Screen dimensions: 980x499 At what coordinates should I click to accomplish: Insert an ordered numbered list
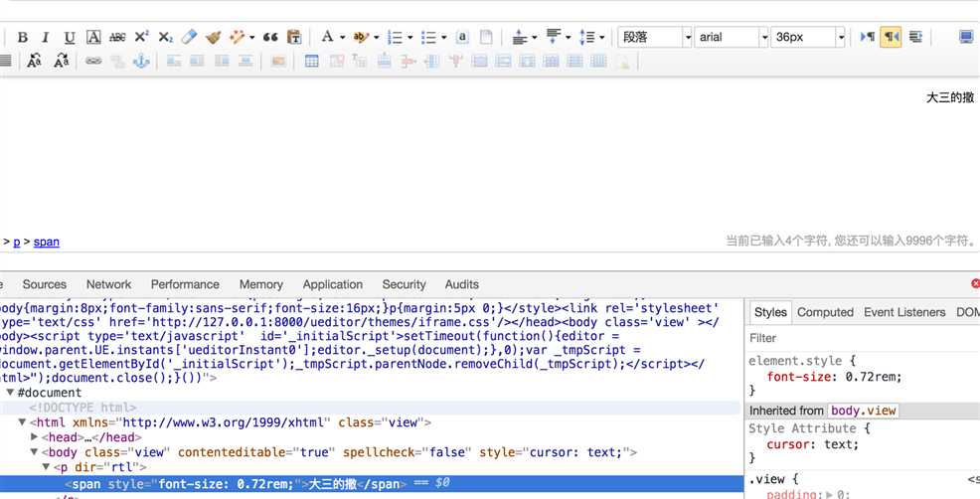point(395,38)
